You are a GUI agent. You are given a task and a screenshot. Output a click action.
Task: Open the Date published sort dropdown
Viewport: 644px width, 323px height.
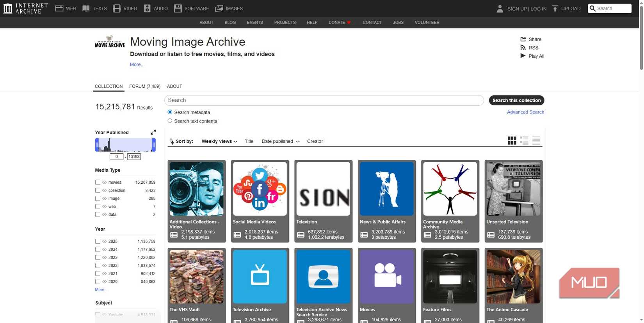coord(281,141)
